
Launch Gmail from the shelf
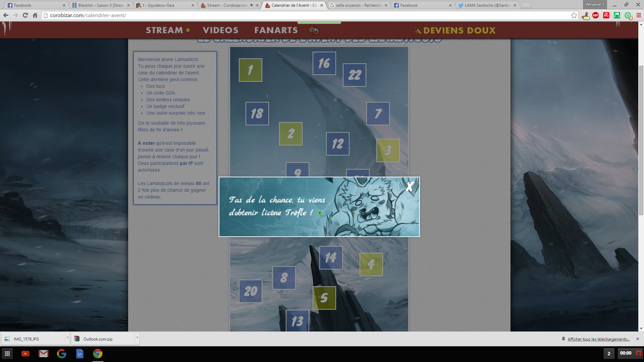coord(43,353)
